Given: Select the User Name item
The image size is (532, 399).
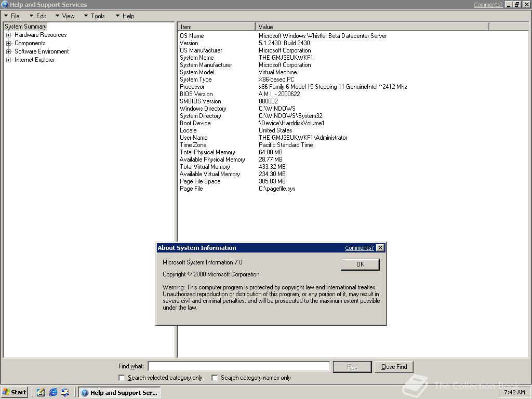Looking at the screenshot, I should point(193,138).
